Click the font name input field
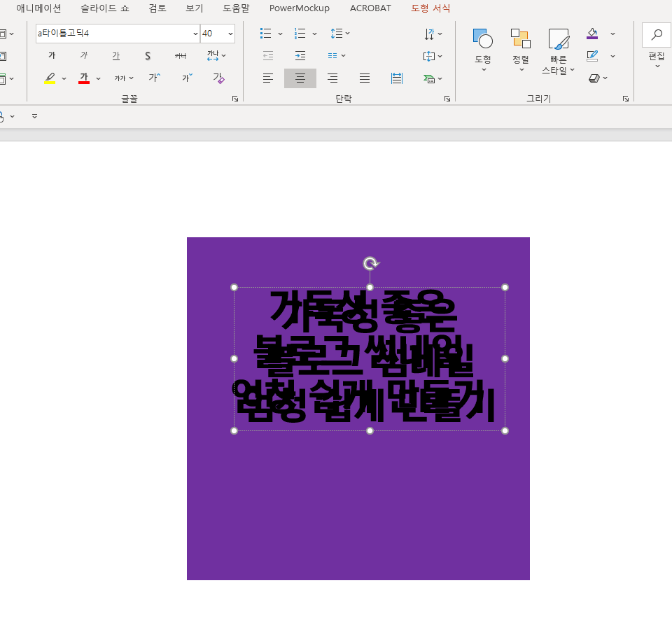This screenshot has height=639, width=672. 113,34
